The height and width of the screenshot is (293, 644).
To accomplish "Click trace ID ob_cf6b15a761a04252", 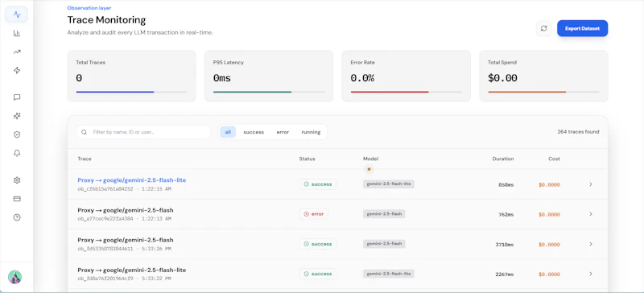I will pos(105,189).
